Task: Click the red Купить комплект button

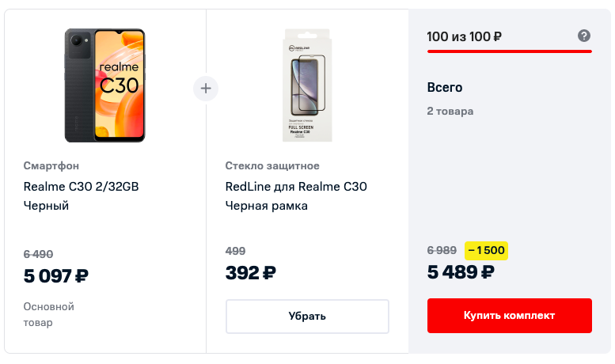Action: click(x=509, y=316)
